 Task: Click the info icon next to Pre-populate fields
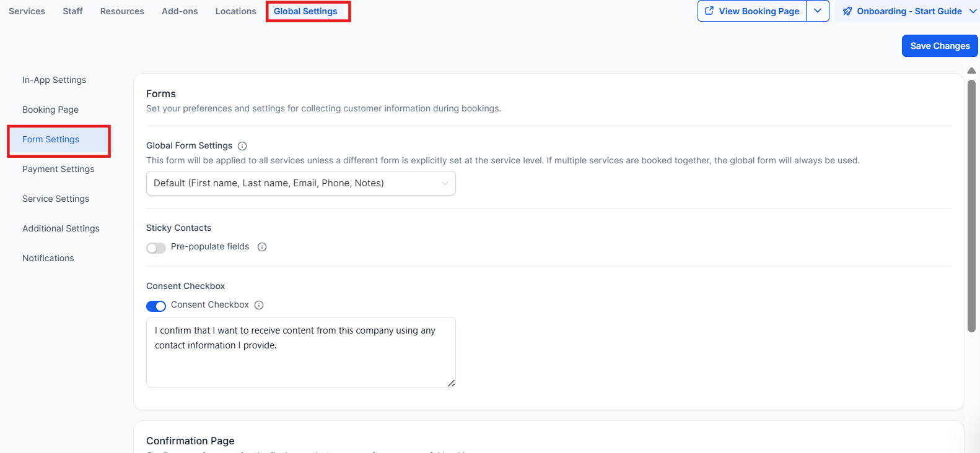pos(262,247)
